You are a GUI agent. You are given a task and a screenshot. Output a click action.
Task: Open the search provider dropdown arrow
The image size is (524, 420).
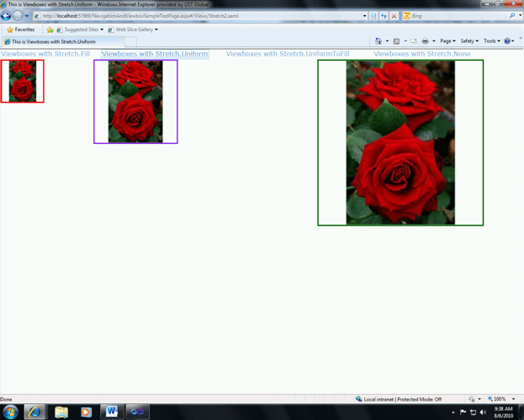point(520,15)
